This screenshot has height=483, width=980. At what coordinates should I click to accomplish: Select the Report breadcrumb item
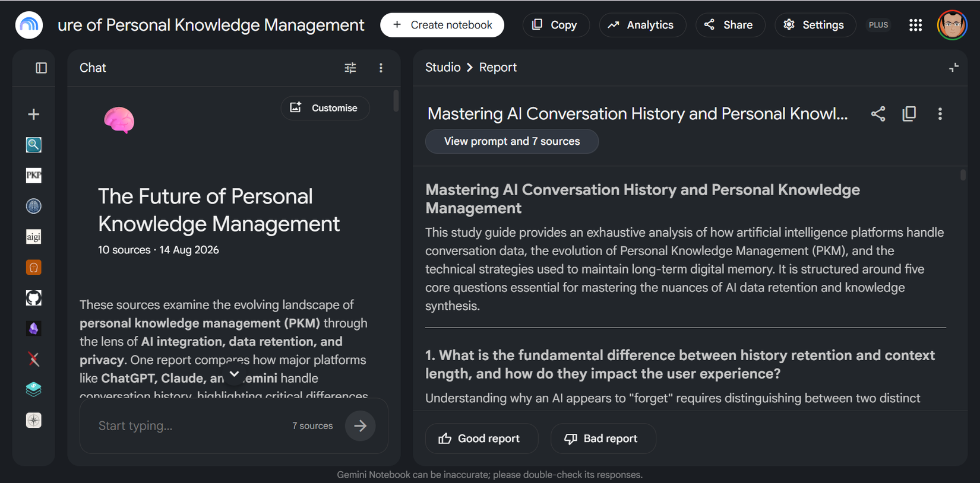click(x=498, y=68)
